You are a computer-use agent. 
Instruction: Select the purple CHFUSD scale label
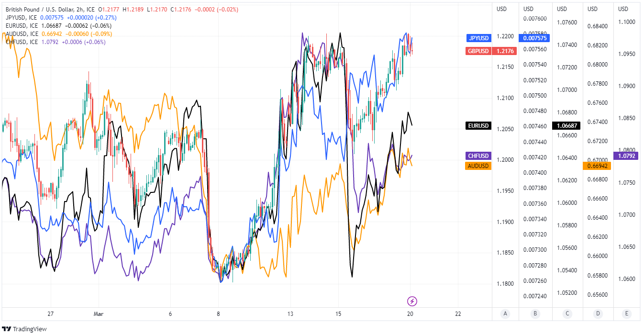click(478, 156)
